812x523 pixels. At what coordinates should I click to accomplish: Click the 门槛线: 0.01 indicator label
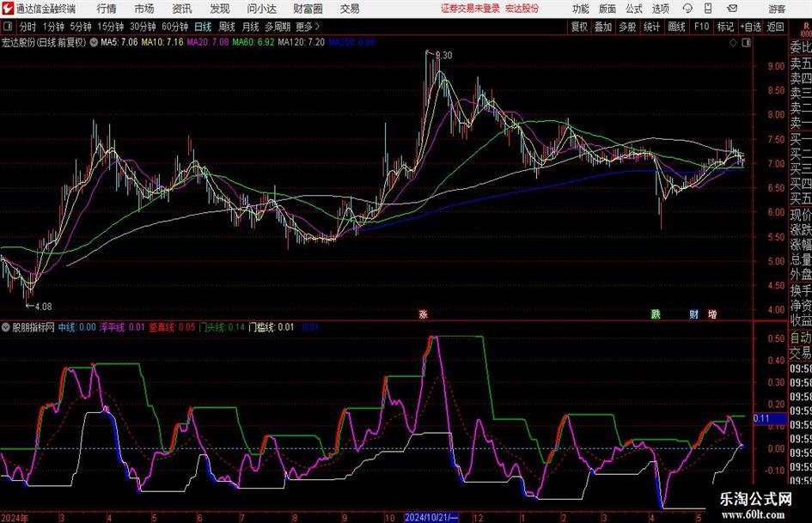click(271, 327)
